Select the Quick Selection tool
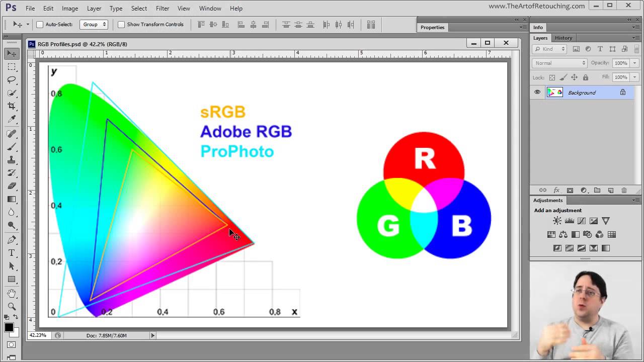This screenshot has width=644, height=362. tap(12, 93)
